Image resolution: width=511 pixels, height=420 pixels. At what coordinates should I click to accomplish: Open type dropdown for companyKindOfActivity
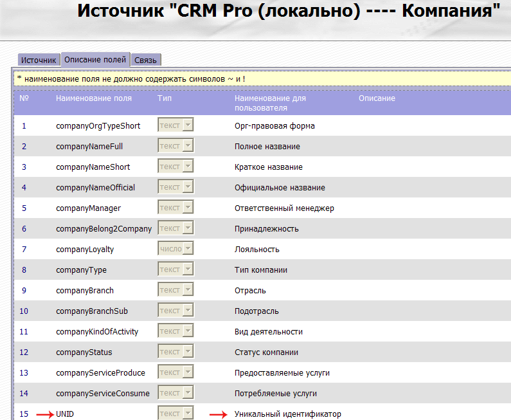click(x=175, y=331)
